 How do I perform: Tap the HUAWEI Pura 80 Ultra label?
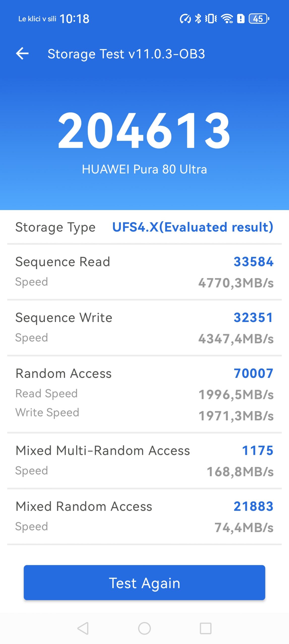coord(144,169)
